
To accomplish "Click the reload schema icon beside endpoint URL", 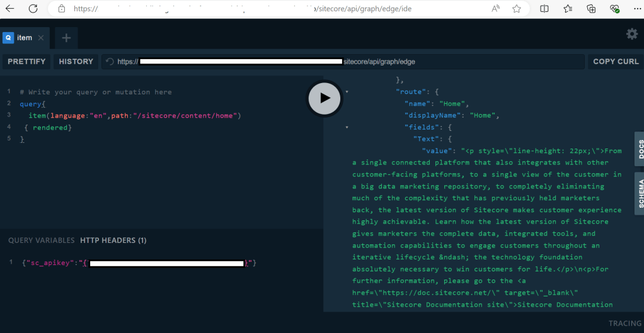I will (x=110, y=62).
